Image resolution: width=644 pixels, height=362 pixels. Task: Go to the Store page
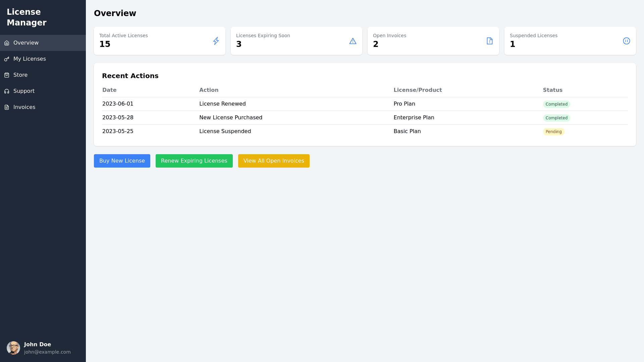(x=20, y=75)
